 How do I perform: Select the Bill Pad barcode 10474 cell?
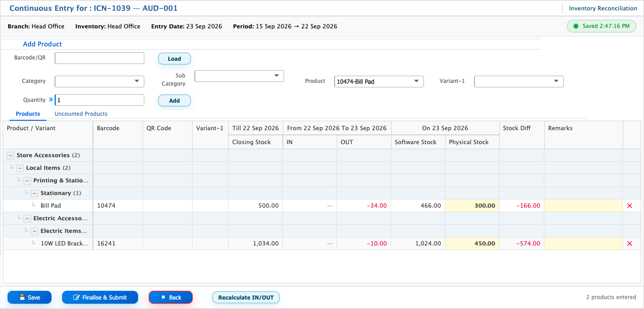118,206
